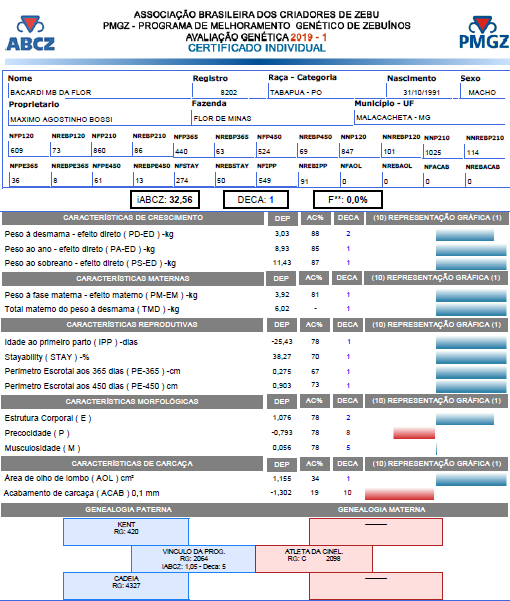Click the Registro value 8202
Screen dimensions: 510x601
pyautogui.click(x=229, y=92)
